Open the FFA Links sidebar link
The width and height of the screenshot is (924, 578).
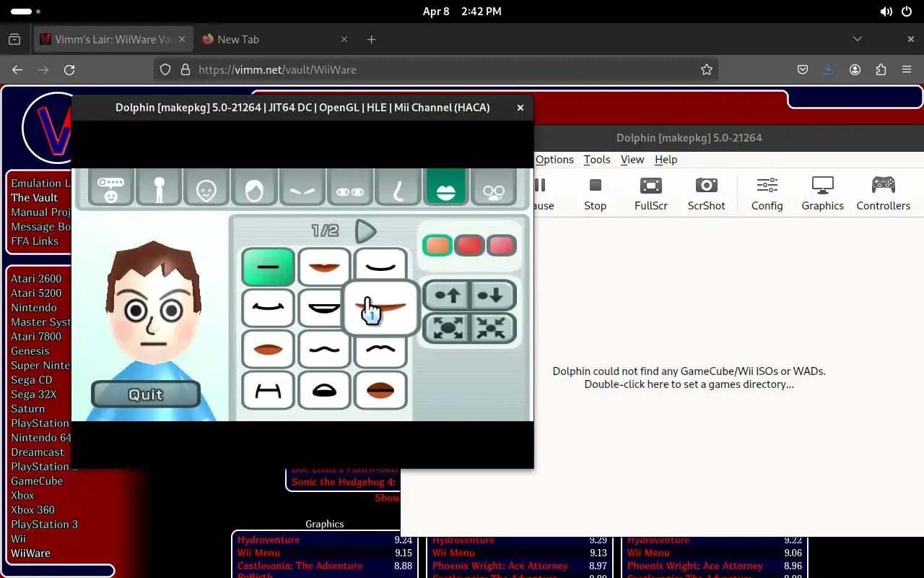coord(35,241)
